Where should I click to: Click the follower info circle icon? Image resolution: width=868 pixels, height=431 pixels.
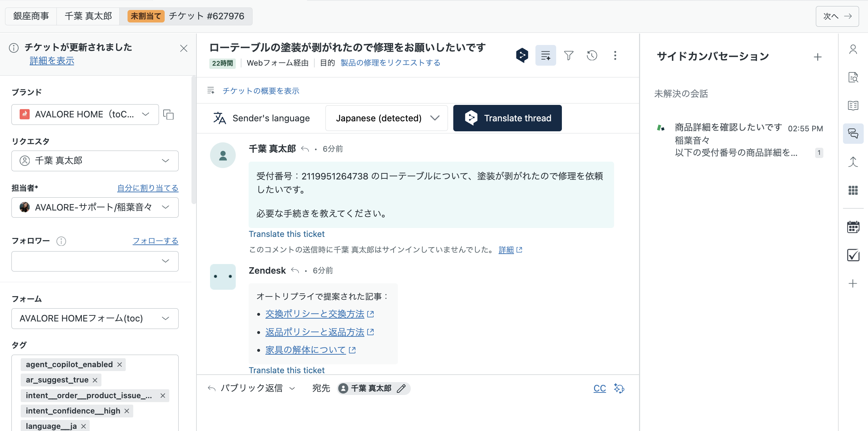[61, 241]
